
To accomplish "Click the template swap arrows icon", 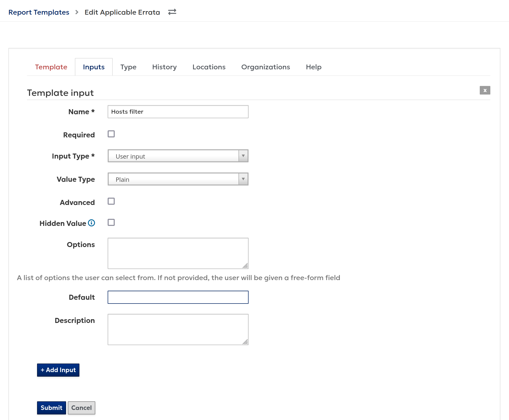I will point(172,12).
